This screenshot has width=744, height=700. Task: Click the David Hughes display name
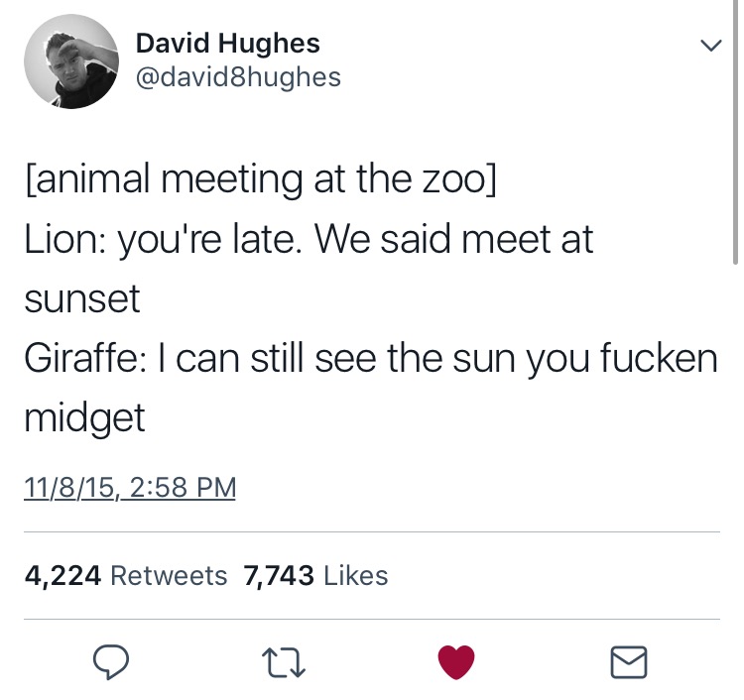(x=227, y=43)
